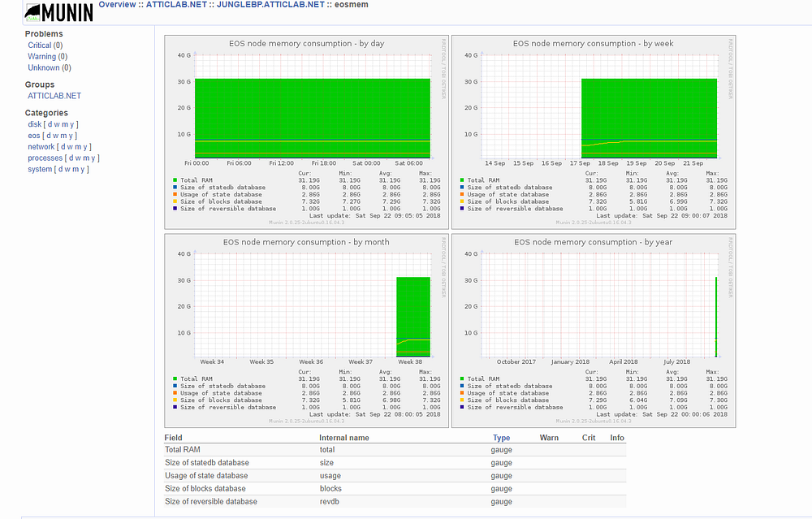View processes category daily graphs
812x519 pixels.
(x=71, y=158)
